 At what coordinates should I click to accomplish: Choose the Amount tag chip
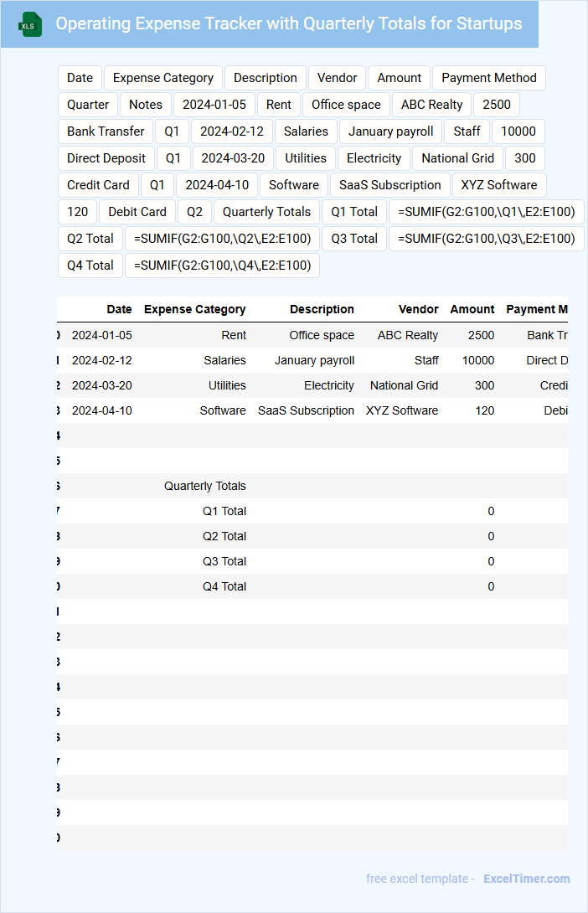[400, 78]
